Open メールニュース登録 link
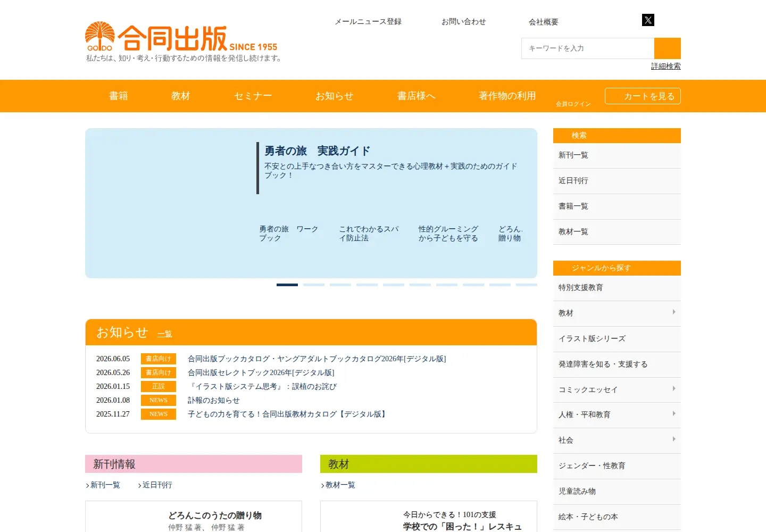Viewport: 766px width, 532px height. [368, 22]
